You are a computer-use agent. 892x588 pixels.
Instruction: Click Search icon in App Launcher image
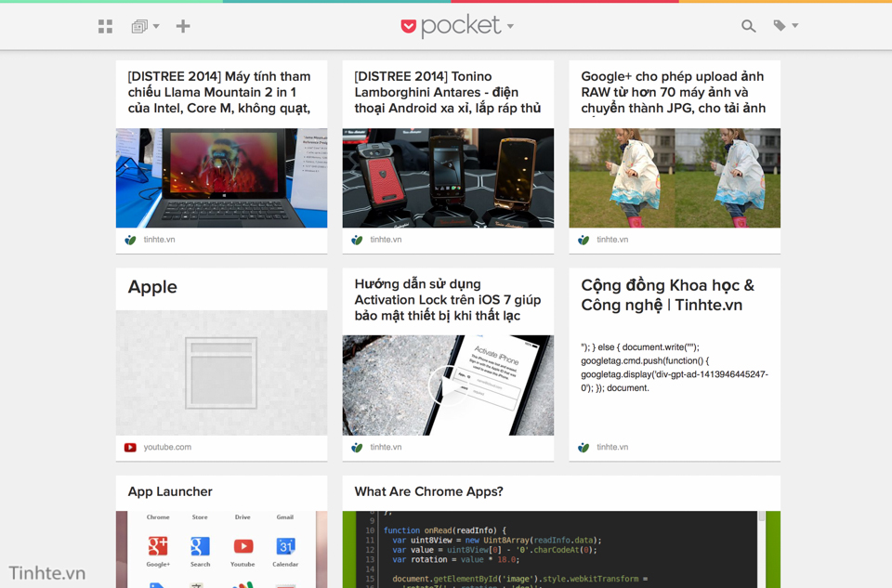pos(200,546)
